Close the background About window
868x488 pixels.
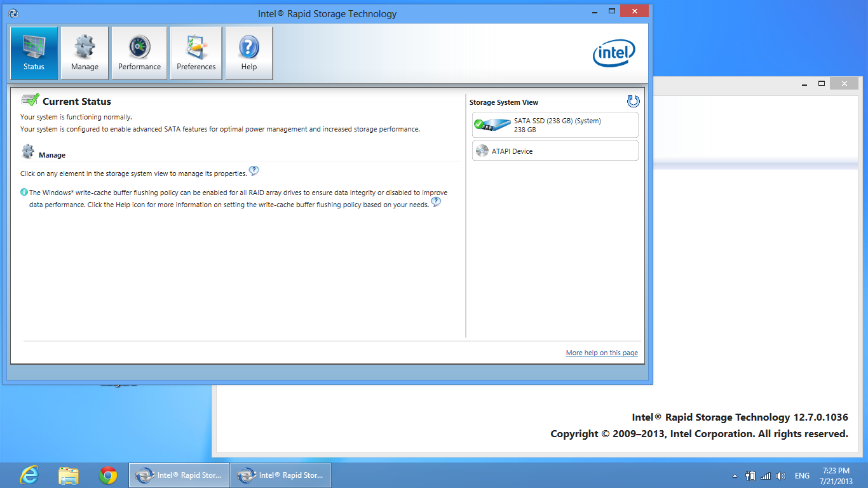[x=844, y=83]
